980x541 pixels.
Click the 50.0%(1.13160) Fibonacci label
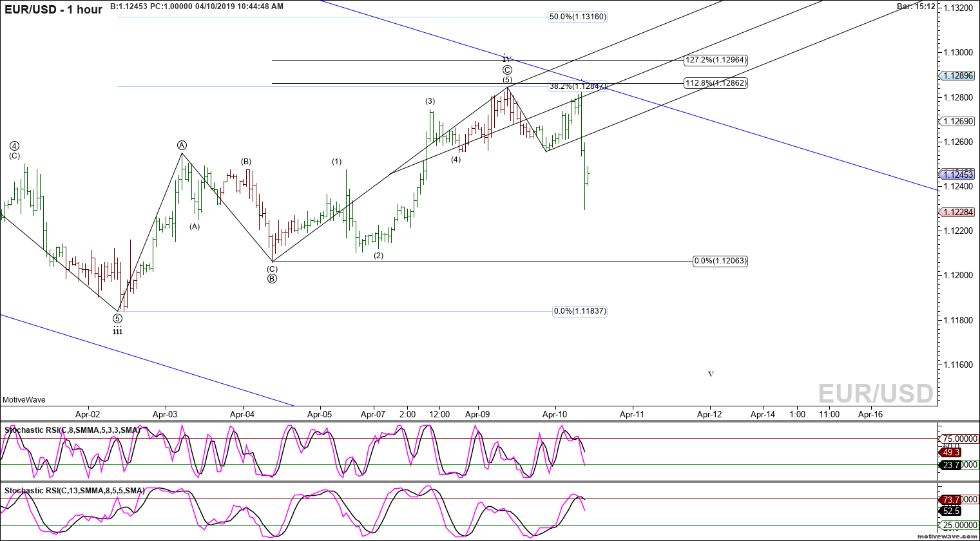[x=578, y=17]
